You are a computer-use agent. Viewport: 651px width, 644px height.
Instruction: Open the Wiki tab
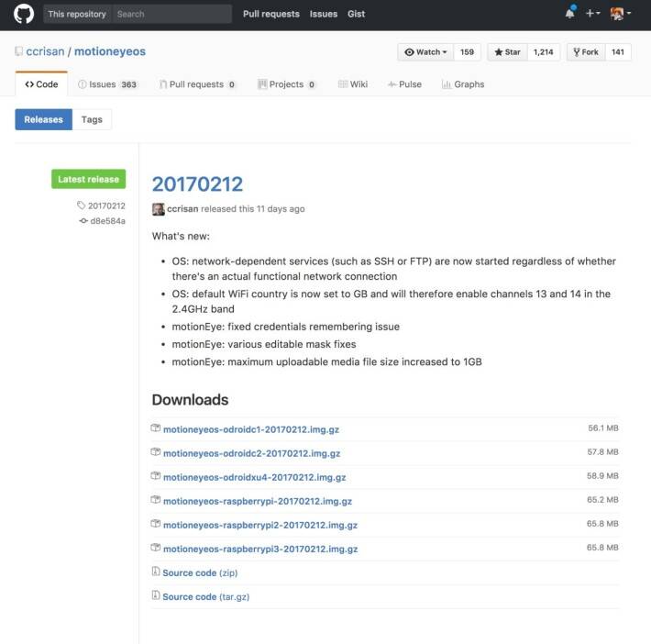point(353,84)
